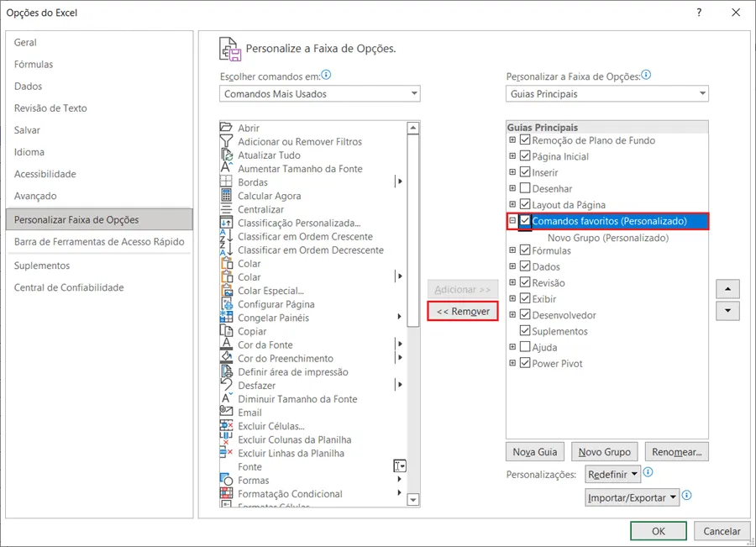Click the Email envelope icon
The height and width of the screenshot is (547, 756).
(226, 412)
